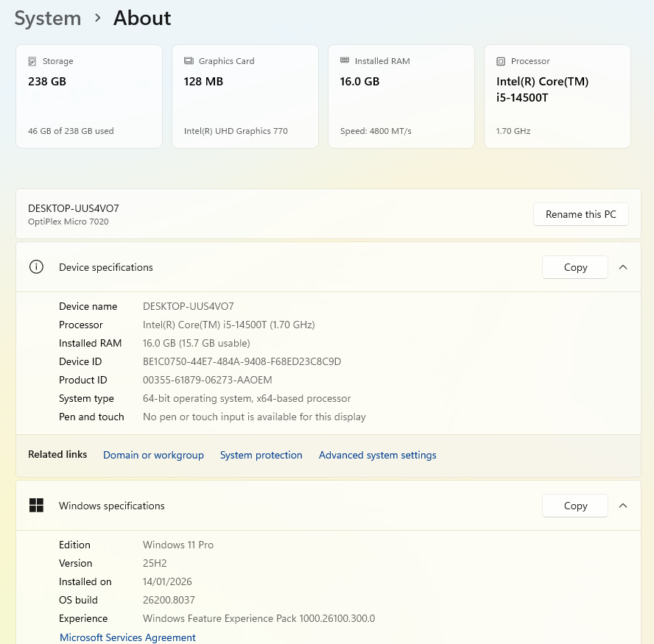
Task: Click the Version value 25H2
Action: [x=155, y=563]
